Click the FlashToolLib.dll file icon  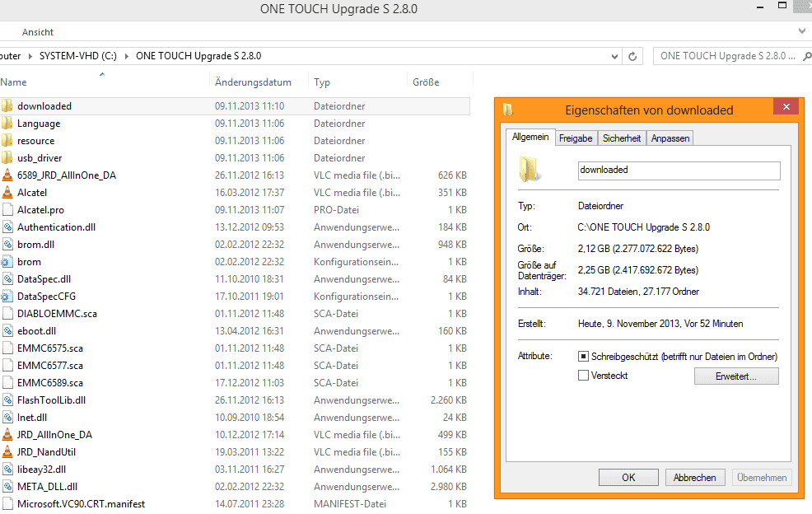(7, 400)
